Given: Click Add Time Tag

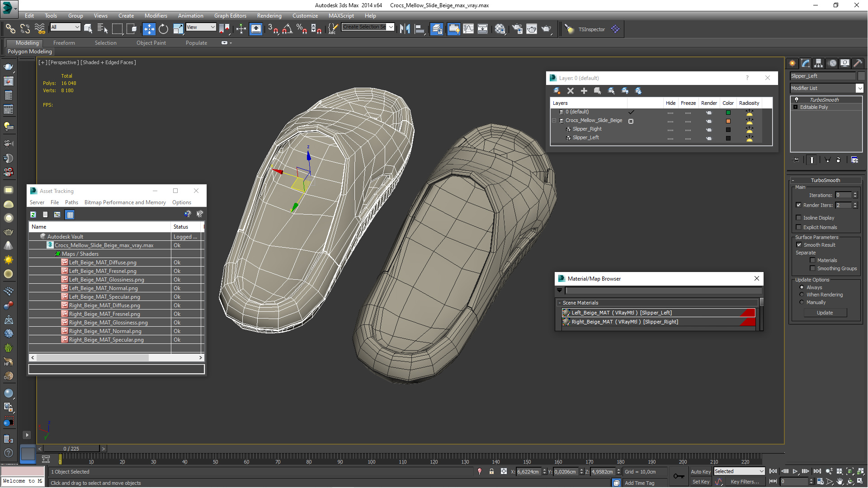Looking at the screenshot, I should click(x=639, y=483).
